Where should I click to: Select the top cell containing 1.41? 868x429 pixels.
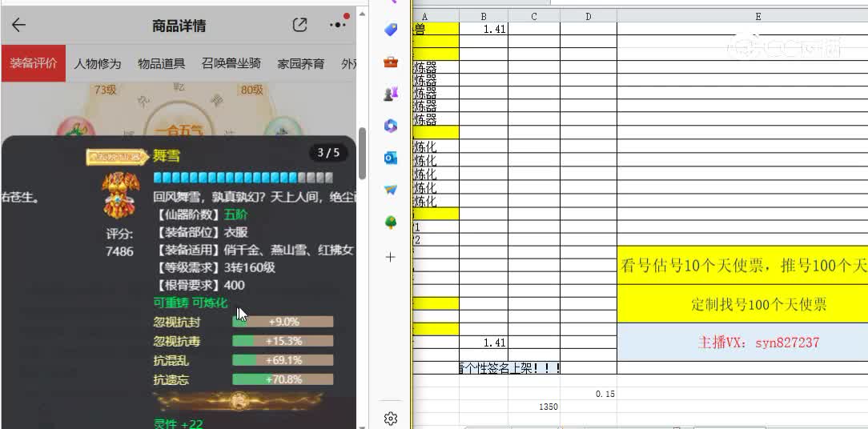pyautogui.click(x=484, y=29)
